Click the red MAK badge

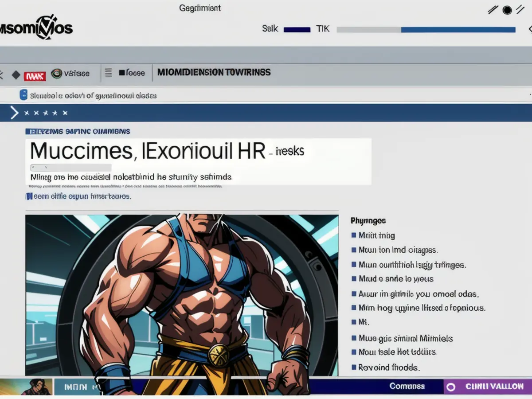35,76
